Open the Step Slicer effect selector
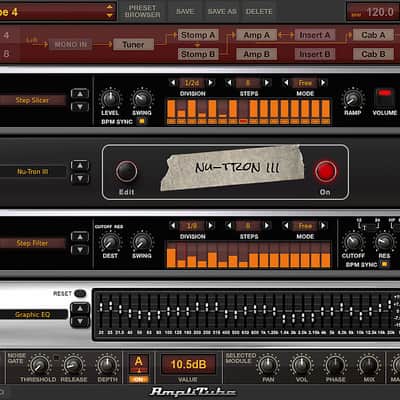This screenshot has height=400, width=400. (x=32, y=100)
